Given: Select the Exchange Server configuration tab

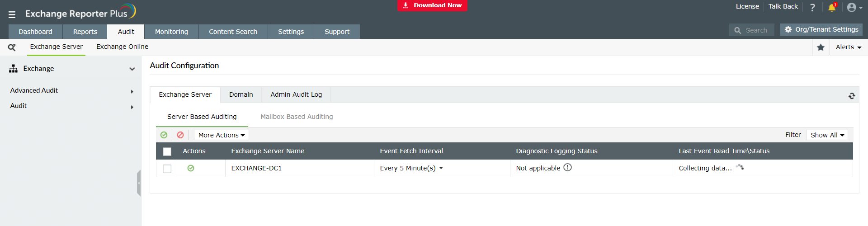Looking at the screenshot, I should click(x=185, y=94).
